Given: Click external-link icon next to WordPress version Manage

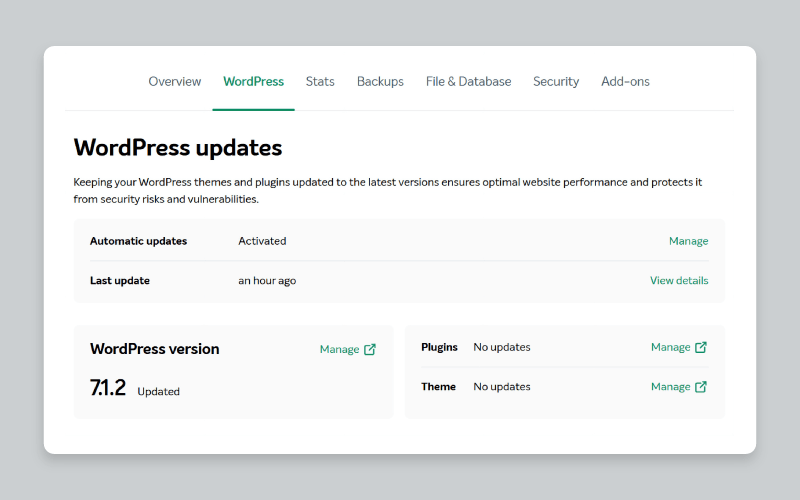Looking at the screenshot, I should (370, 349).
